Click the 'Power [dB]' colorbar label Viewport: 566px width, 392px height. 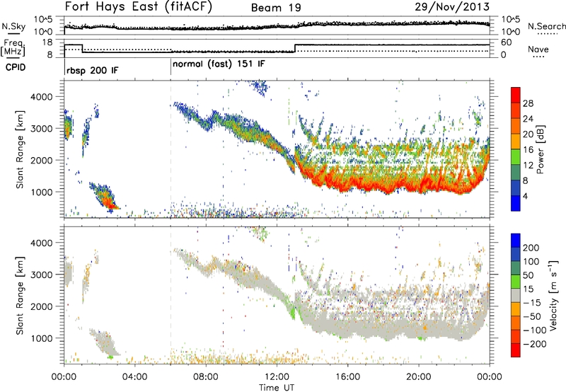click(540, 149)
